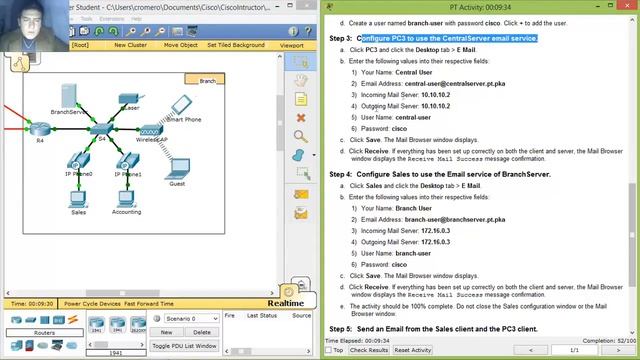The image size is (640, 360).
Task: Click the Undo green arrow icon
Action: (99, 31)
